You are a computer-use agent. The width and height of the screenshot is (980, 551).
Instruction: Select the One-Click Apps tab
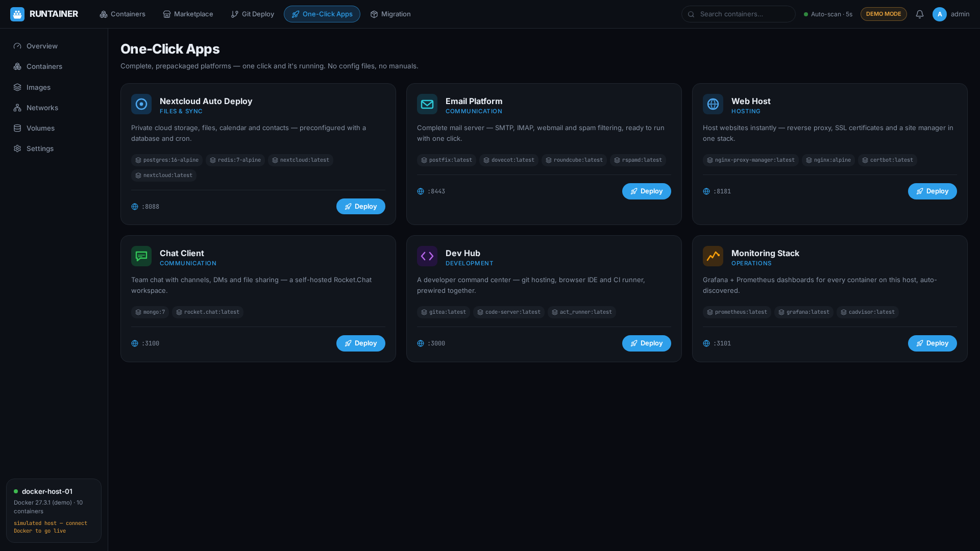pos(322,14)
